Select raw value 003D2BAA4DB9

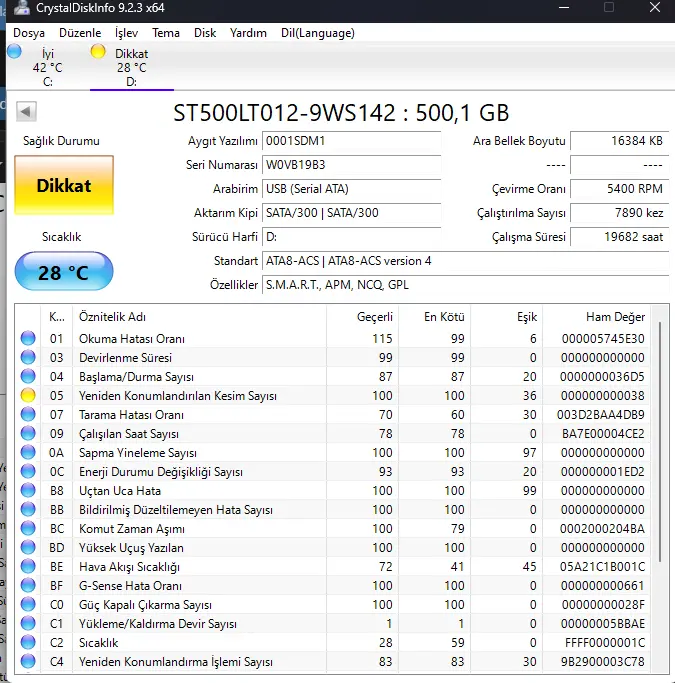pyautogui.click(x=601, y=415)
